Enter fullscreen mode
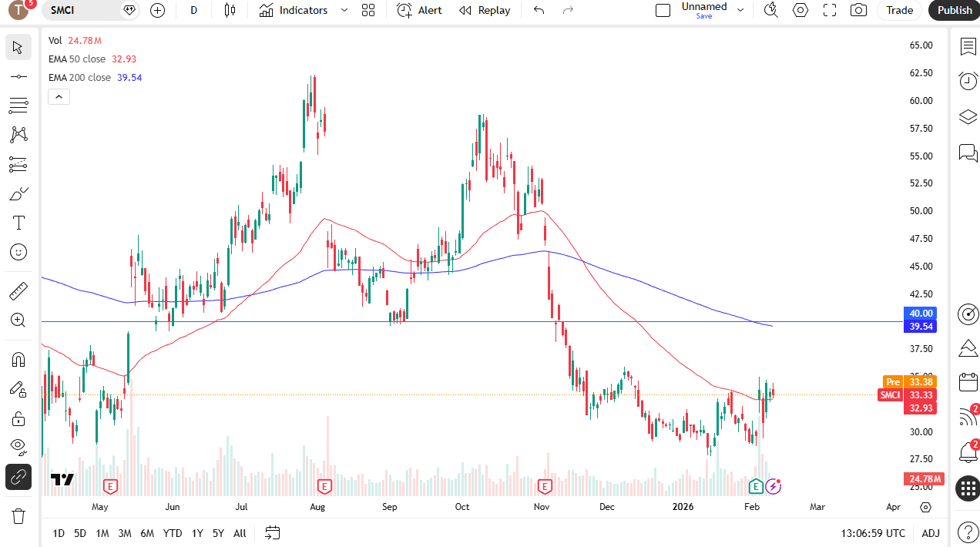Image resolution: width=980 pixels, height=547 pixels. [x=830, y=10]
